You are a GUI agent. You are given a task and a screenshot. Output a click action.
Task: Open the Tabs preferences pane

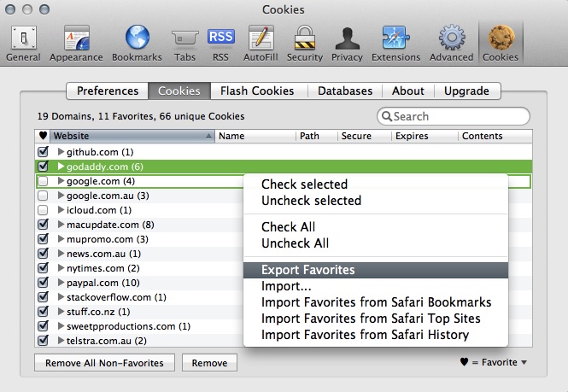click(x=184, y=44)
